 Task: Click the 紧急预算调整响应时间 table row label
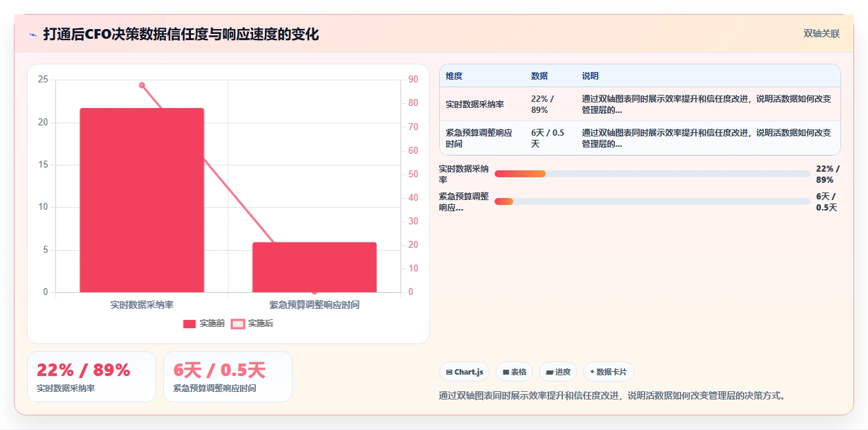point(479,138)
